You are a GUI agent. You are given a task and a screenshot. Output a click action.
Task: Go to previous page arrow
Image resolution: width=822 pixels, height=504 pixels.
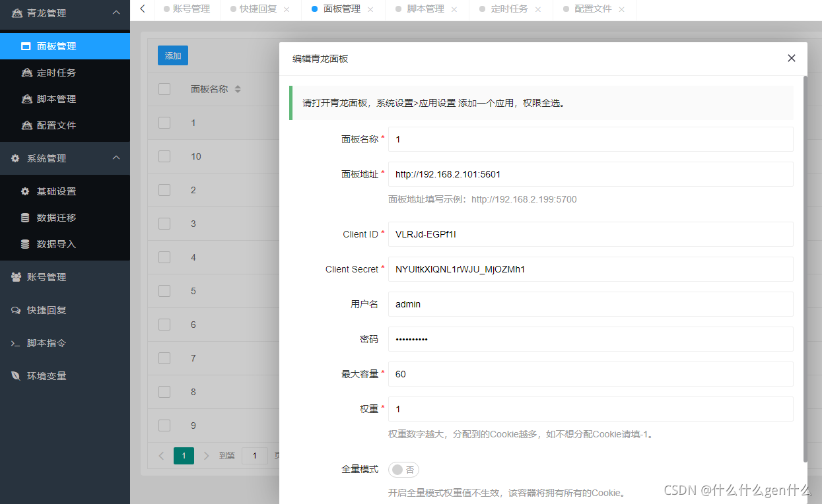pos(162,455)
